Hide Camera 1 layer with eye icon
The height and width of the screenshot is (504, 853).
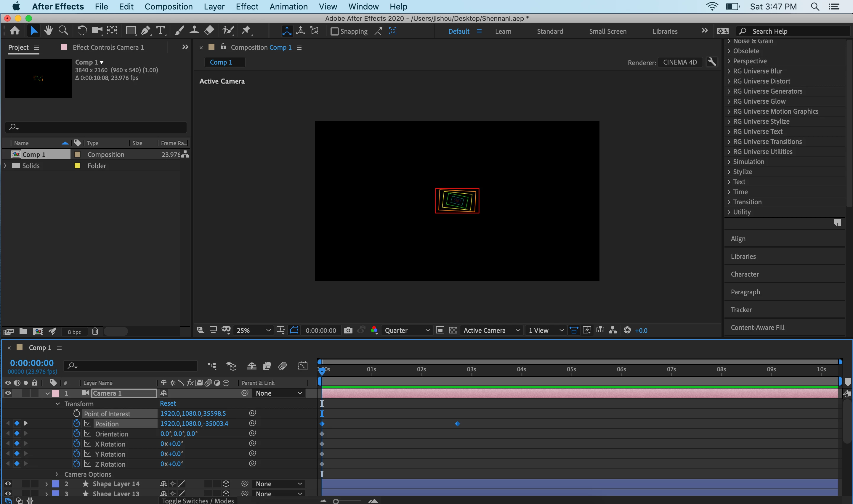[8, 393]
